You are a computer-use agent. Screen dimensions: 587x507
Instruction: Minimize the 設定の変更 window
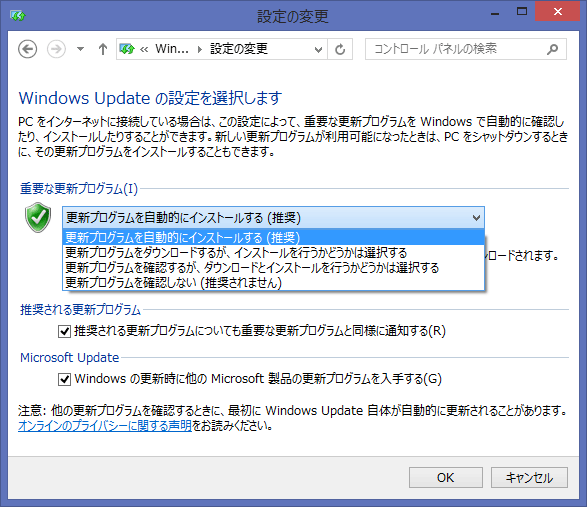coord(495,14)
